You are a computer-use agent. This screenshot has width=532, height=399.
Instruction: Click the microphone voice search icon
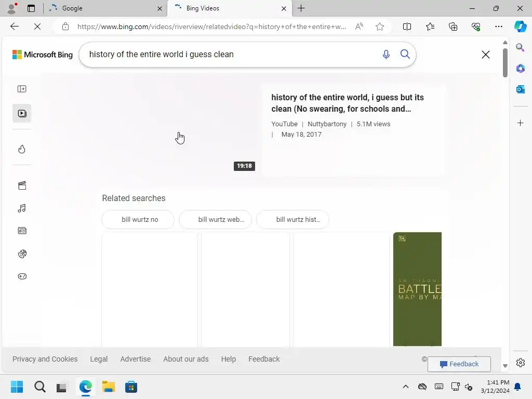pyautogui.click(x=386, y=54)
